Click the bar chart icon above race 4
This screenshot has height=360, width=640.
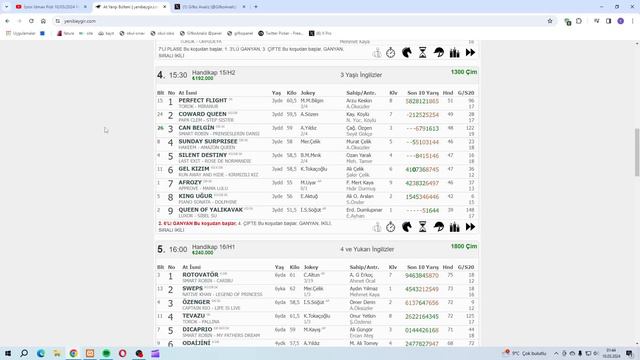coord(454,53)
